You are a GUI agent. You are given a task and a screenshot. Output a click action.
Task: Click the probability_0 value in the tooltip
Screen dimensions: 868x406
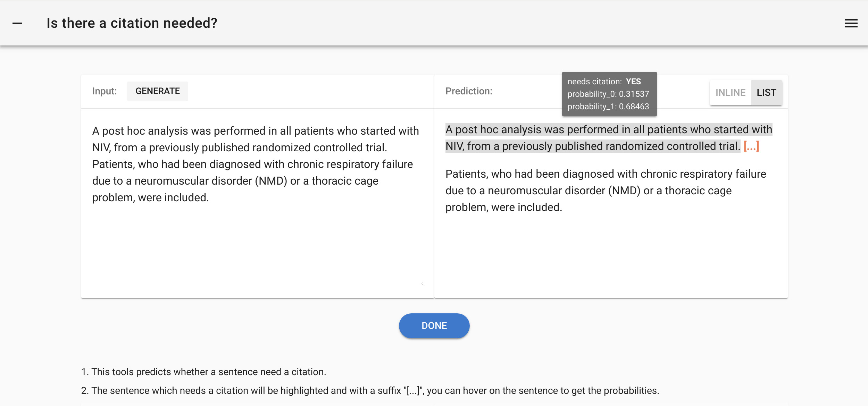634,94
